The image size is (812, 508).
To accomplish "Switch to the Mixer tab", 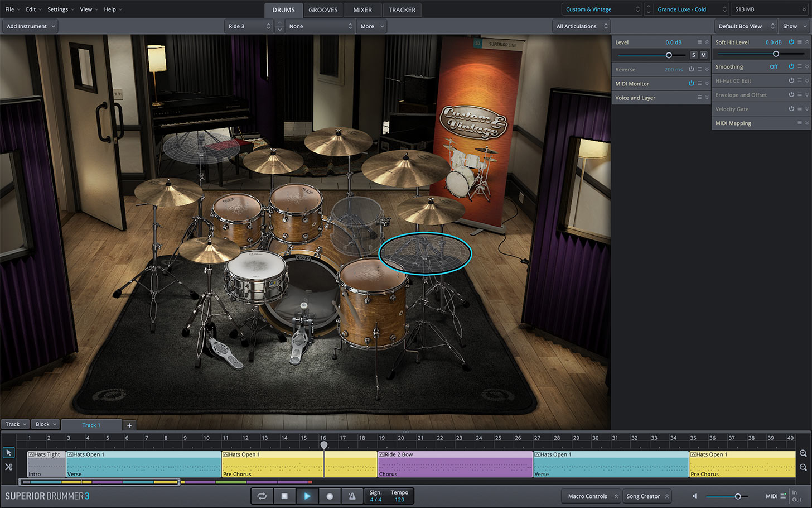I will [x=362, y=10].
